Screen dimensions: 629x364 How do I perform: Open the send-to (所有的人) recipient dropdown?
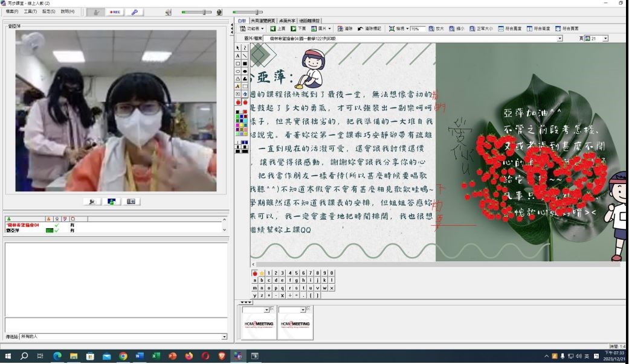(224, 337)
